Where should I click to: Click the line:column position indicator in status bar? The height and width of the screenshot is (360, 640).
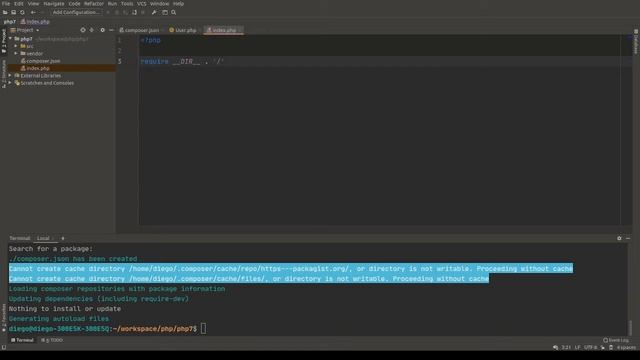pyautogui.click(x=566, y=347)
